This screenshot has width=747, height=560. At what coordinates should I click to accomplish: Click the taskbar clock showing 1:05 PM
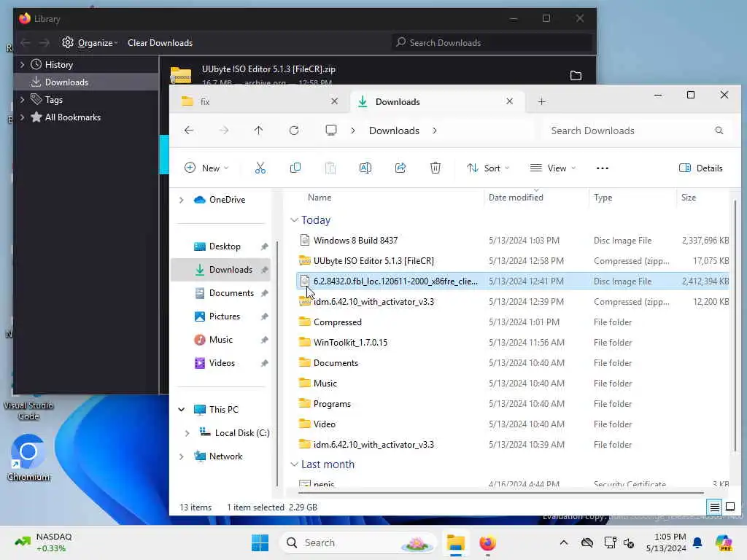(665, 542)
